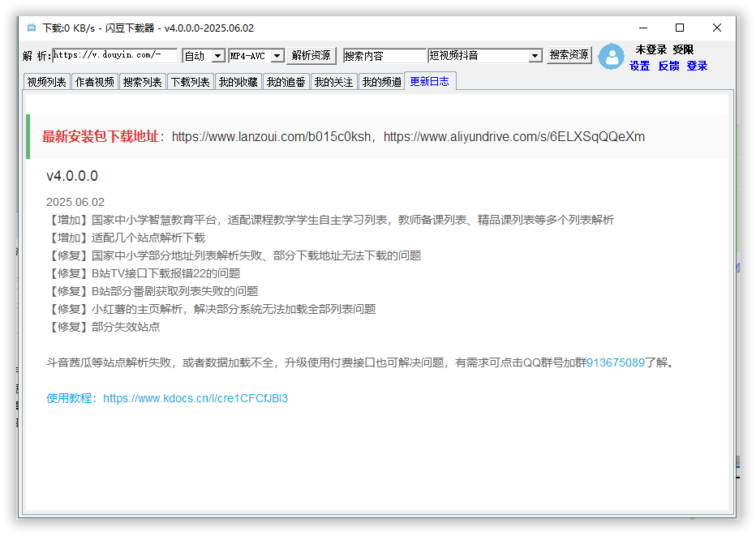Screen dimensions: 756x536
Task: Click the 反馈 feedback link
Action: [x=668, y=66]
